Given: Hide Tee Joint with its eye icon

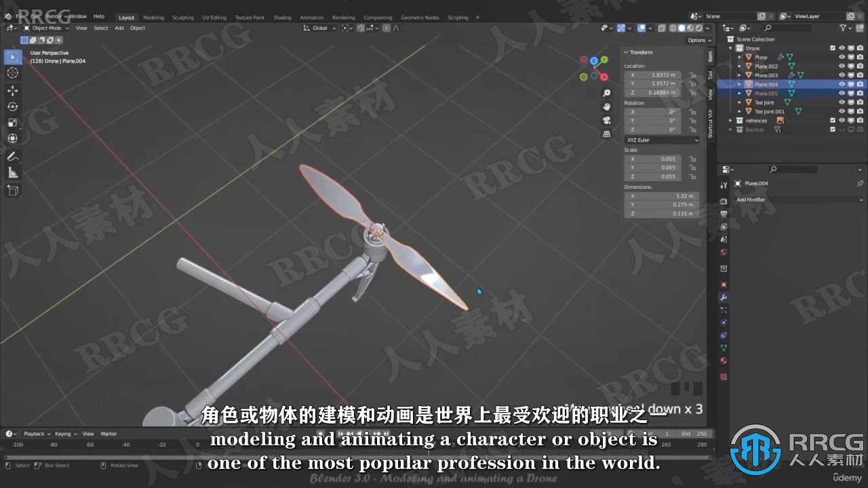Looking at the screenshot, I should [842, 102].
